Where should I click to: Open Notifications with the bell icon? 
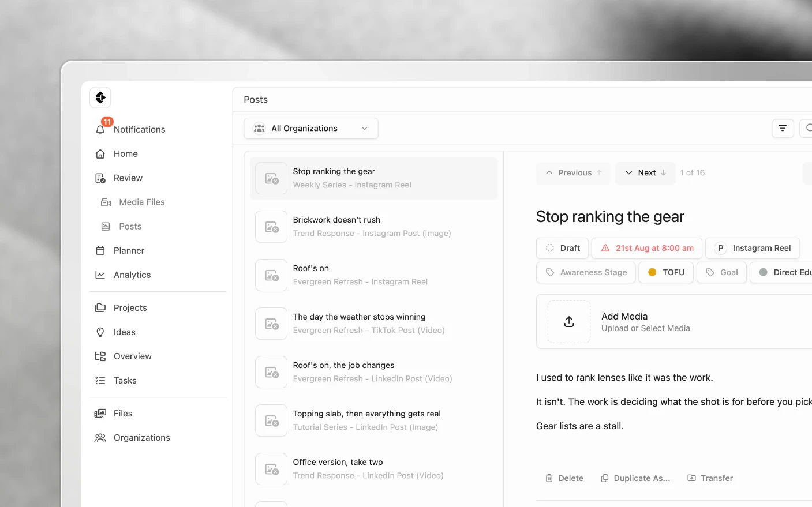click(x=100, y=130)
